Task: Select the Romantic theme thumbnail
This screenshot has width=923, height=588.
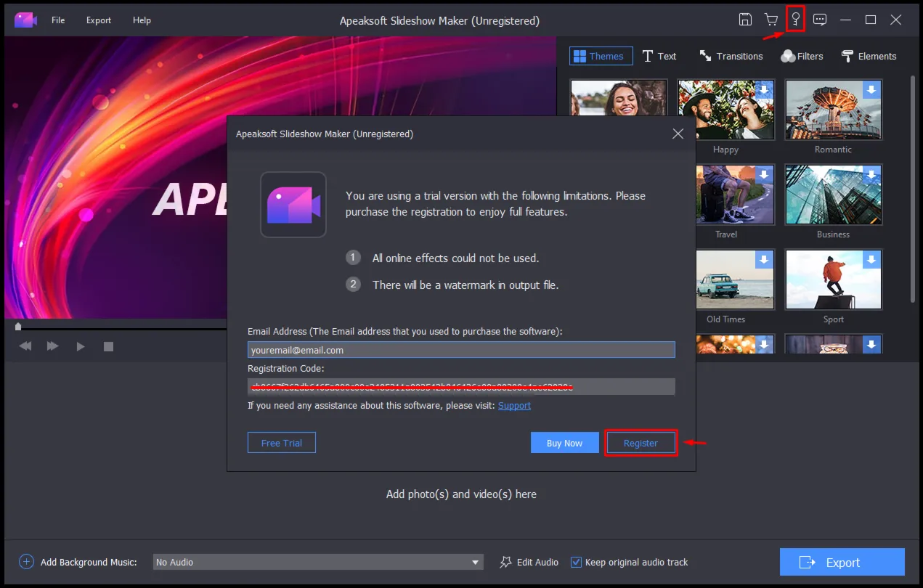Action: click(x=833, y=110)
